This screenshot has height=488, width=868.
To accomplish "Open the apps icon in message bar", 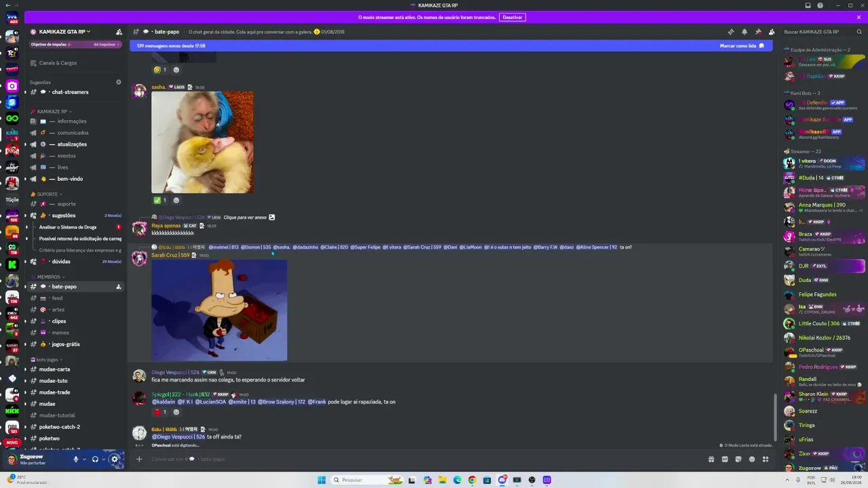I will pos(766,459).
